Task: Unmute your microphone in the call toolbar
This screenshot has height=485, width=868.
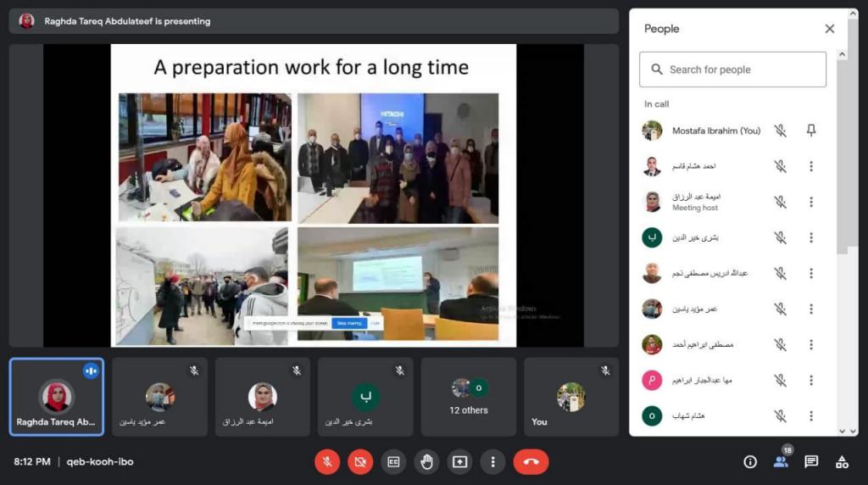Action: click(x=327, y=462)
